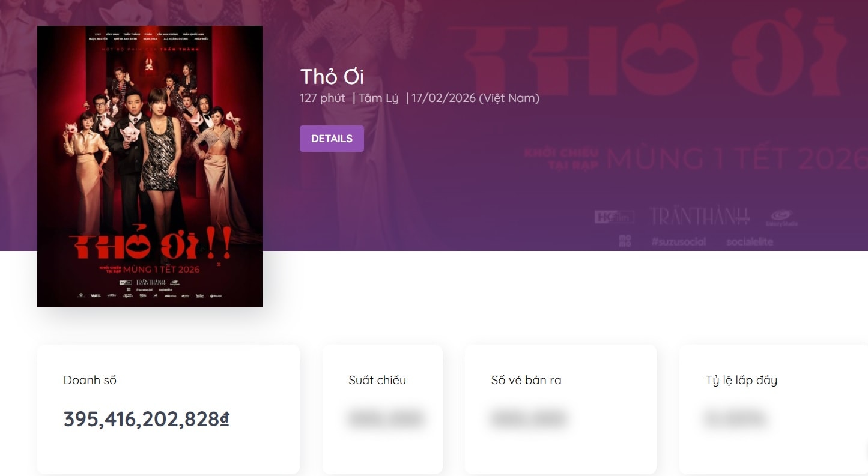Click the Thỏ Ơi movie title heading

(x=332, y=77)
